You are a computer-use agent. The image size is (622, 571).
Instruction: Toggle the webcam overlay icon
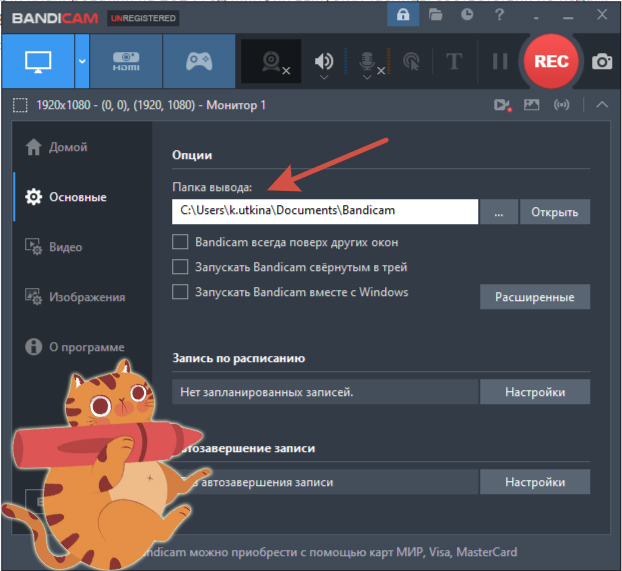click(x=272, y=62)
